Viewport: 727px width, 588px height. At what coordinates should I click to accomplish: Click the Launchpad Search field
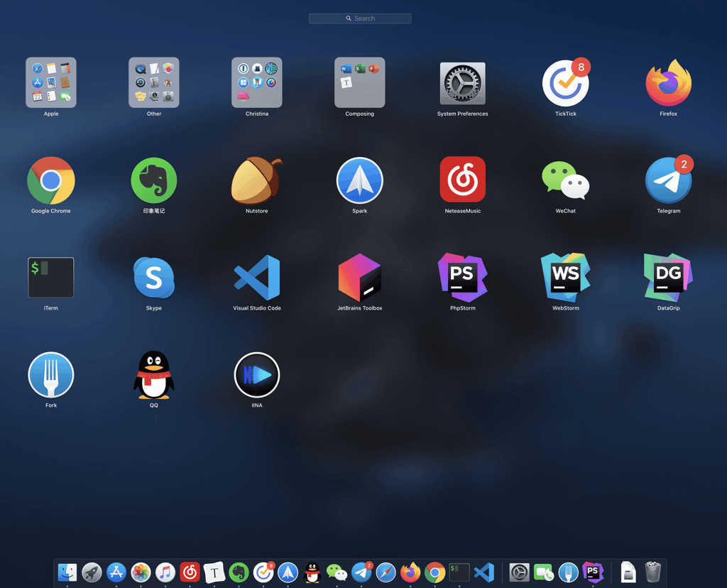(x=360, y=18)
